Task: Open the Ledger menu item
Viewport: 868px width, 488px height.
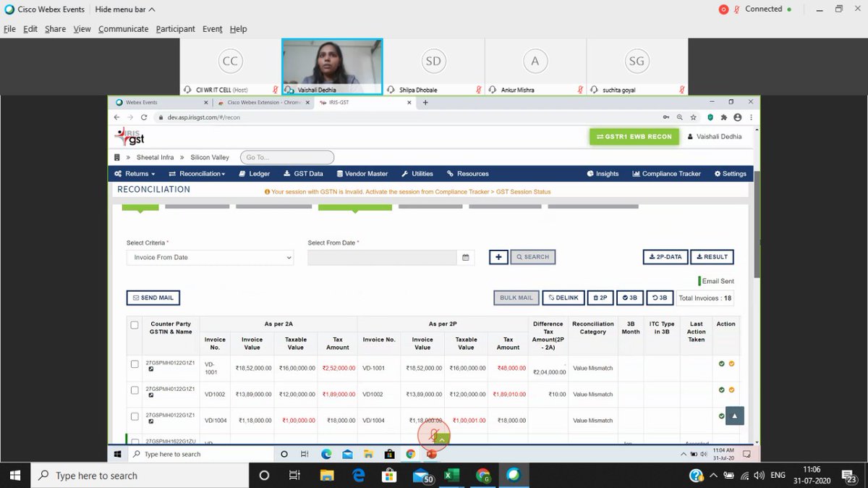Action: (254, 174)
